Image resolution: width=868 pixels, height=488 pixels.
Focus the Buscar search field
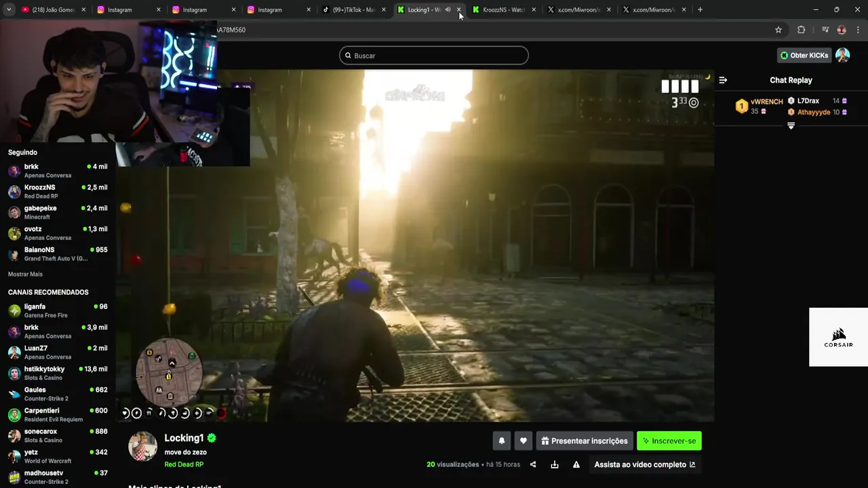point(434,56)
